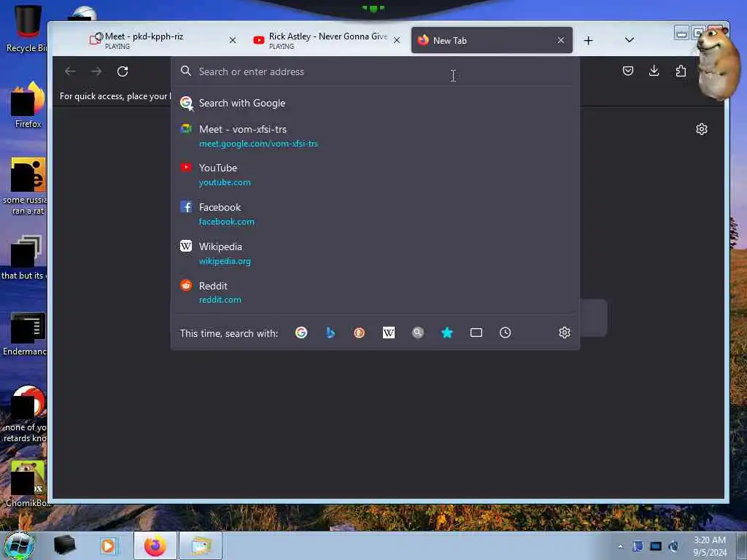Open the Downloads toolbar icon

click(x=654, y=71)
